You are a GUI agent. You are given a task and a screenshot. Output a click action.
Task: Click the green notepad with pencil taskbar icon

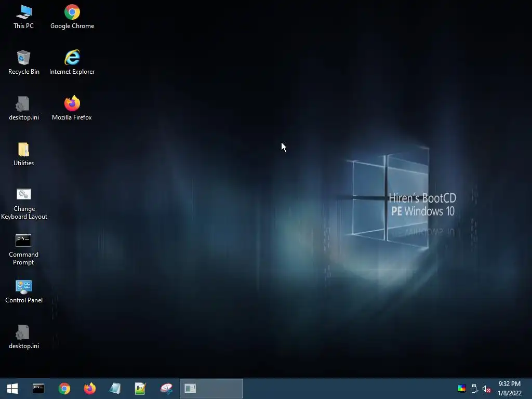pyautogui.click(x=140, y=389)
